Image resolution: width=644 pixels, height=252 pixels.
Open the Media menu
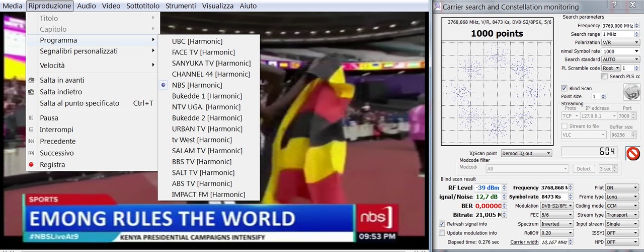[x=13, y=6]
